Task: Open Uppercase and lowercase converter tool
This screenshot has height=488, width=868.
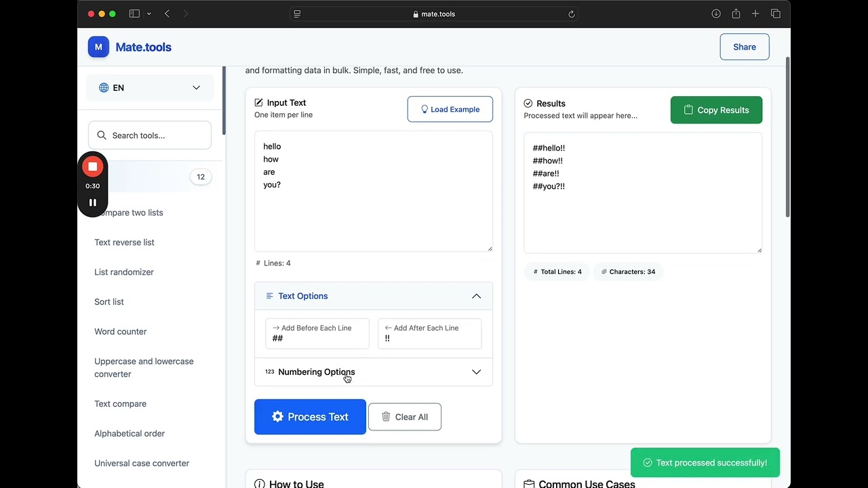Action: click(x=144, y=367)
